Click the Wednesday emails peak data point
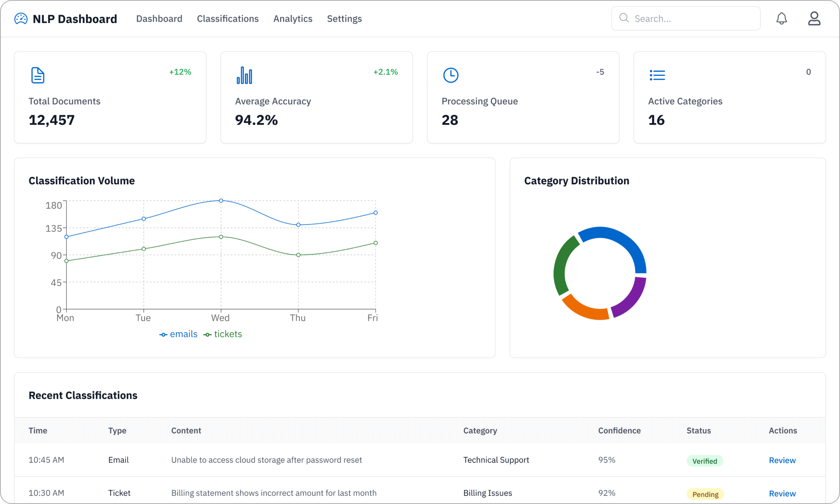840x504 pixels. (221, 201)
